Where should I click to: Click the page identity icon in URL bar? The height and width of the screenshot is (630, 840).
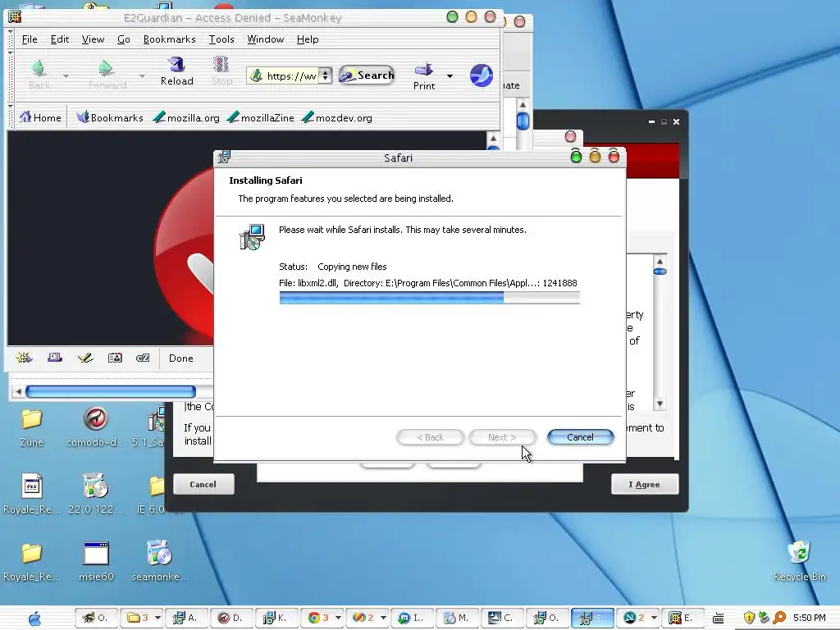pos(257,75)
